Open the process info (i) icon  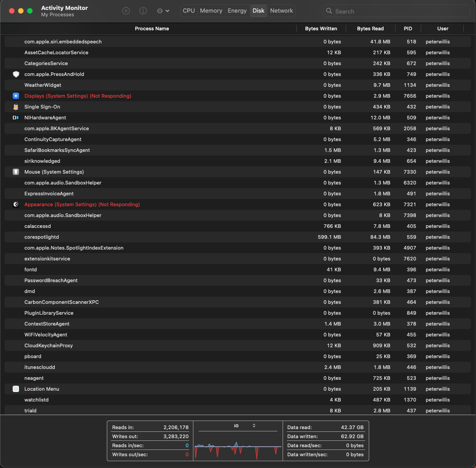click(x=143, y=11)
